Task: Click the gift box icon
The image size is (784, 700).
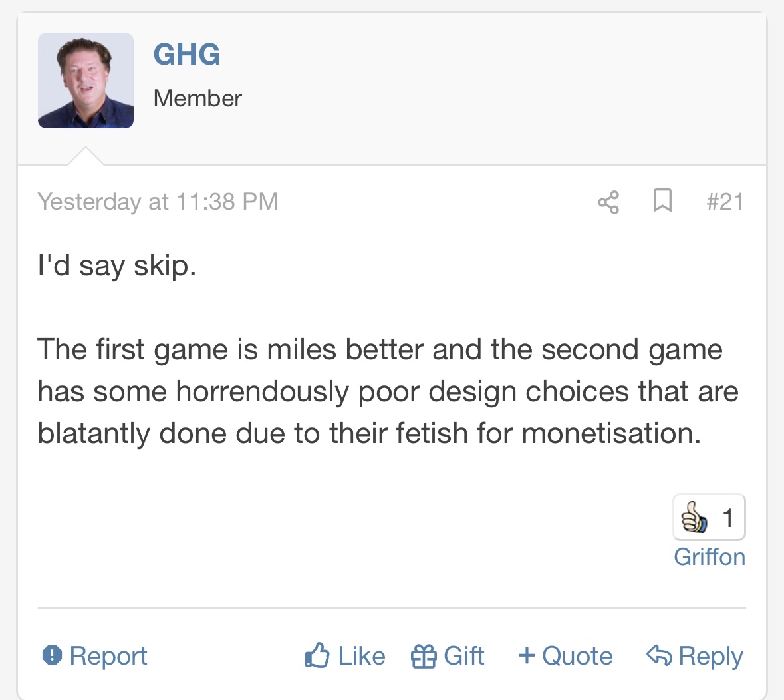Action: click(x=424, y=656)
